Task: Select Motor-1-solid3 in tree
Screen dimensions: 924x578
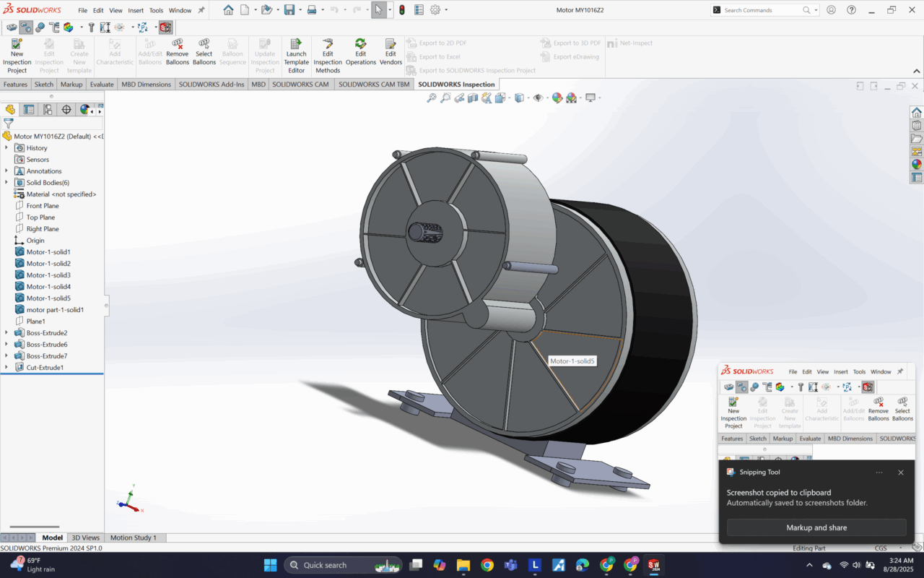Action: click(x=48, y=275)
